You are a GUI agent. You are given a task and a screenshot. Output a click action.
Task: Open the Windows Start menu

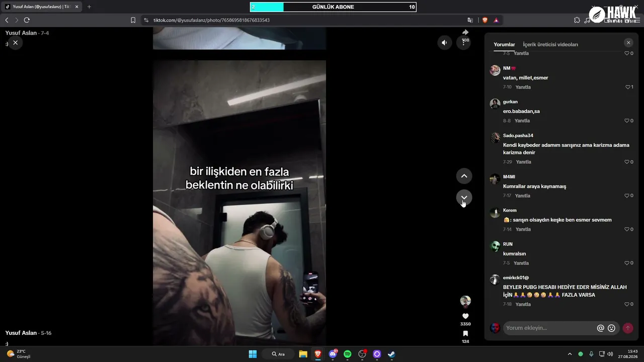(x=253, y=354)
